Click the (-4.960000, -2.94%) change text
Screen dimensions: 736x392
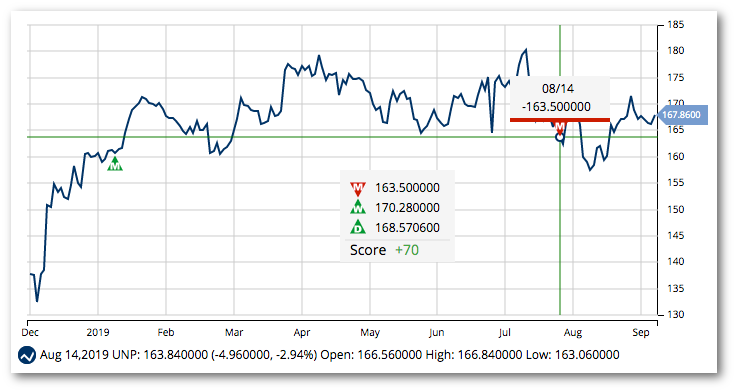[x=264, y=355]
